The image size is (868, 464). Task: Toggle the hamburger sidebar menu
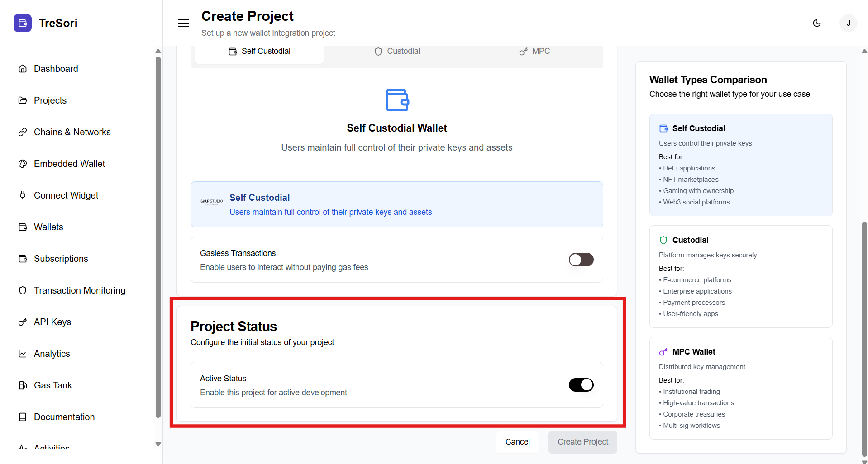point(183,23)
